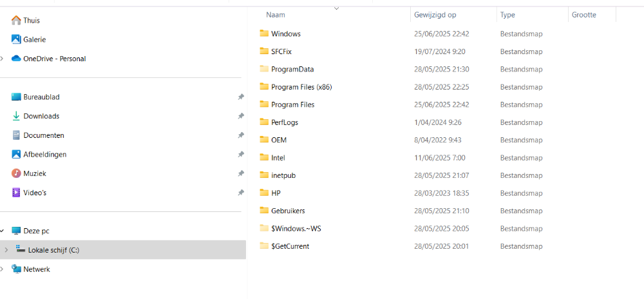Unpin Bureaublad using its pin icon
Screen dimensions: 644x299
point(241,97)
